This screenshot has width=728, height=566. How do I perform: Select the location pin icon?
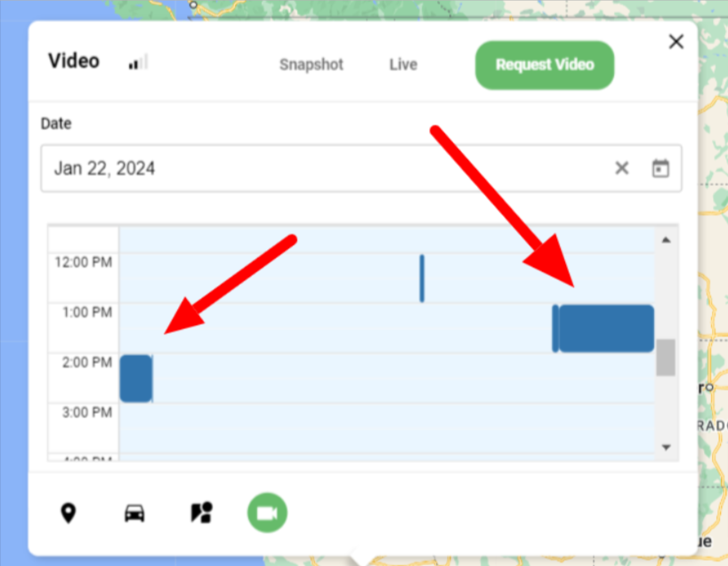pyautogui.click(x=69, y=512)
